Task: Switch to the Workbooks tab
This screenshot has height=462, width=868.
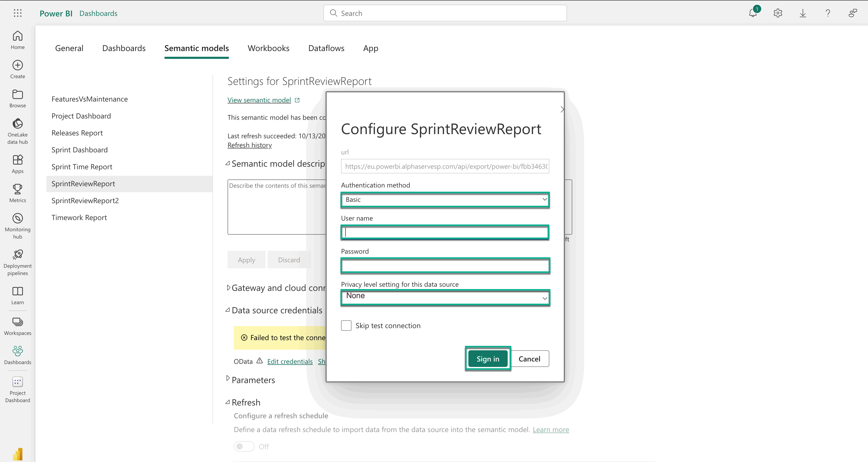Action: (268, 48)
